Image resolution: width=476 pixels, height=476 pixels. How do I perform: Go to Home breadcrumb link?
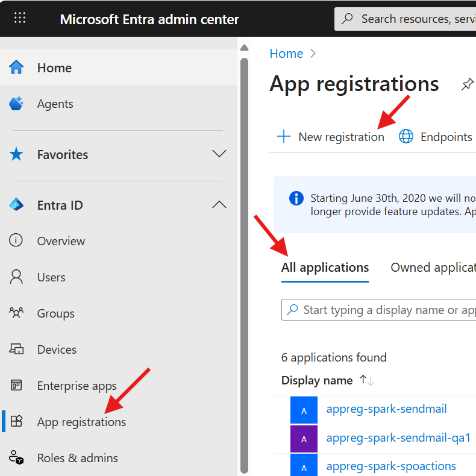[x=286, y=54]
